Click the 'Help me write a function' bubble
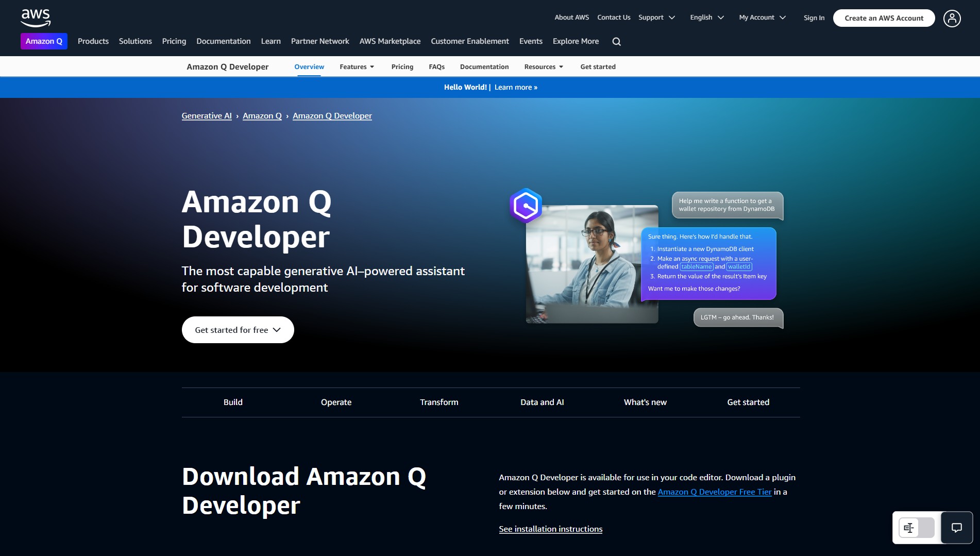The width and height of the screenshot is (980, 556). pos(727,205)
